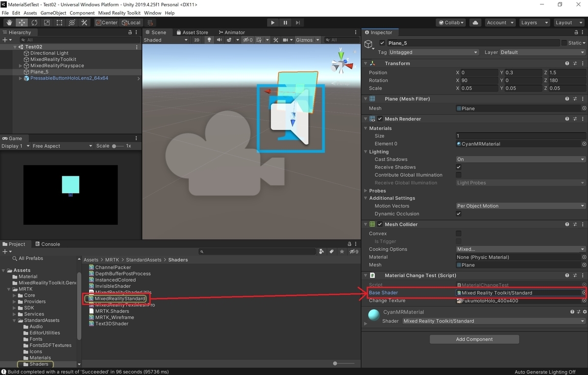
Task: Open the Component menu
Action: tap(82, 13)
